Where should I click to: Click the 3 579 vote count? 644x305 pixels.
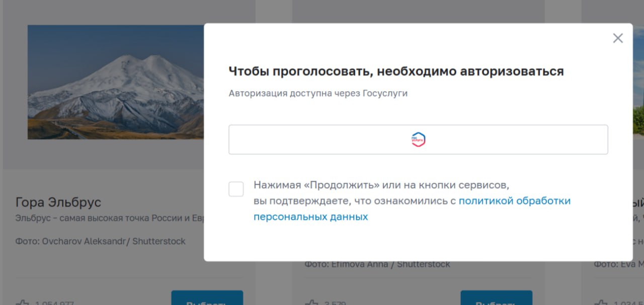(334, 303)
